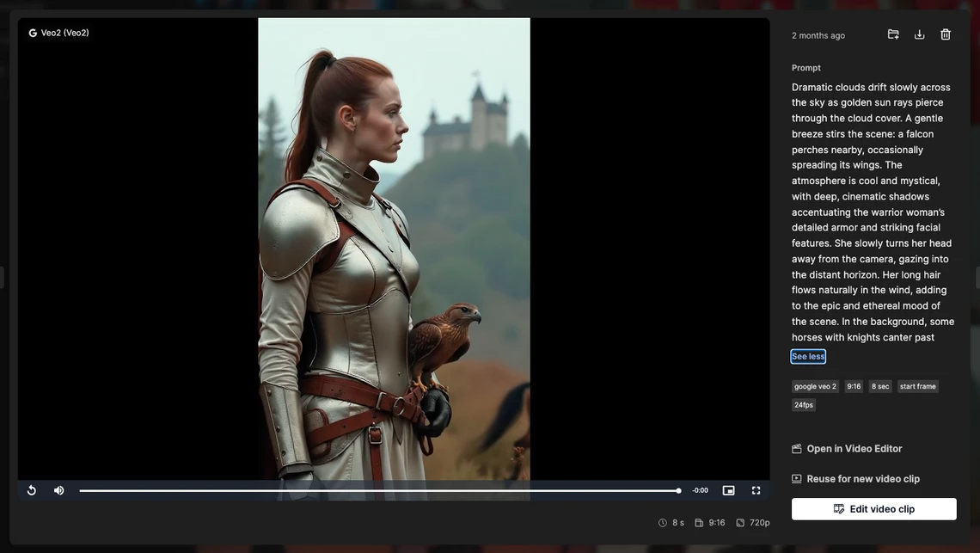
Task: Download the video clip
Action: click(x=919, y=34)
